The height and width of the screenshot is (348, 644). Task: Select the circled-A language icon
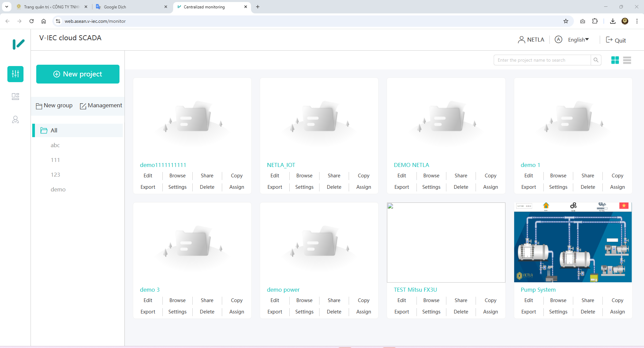pyautogui.click(x=558, y=40)
